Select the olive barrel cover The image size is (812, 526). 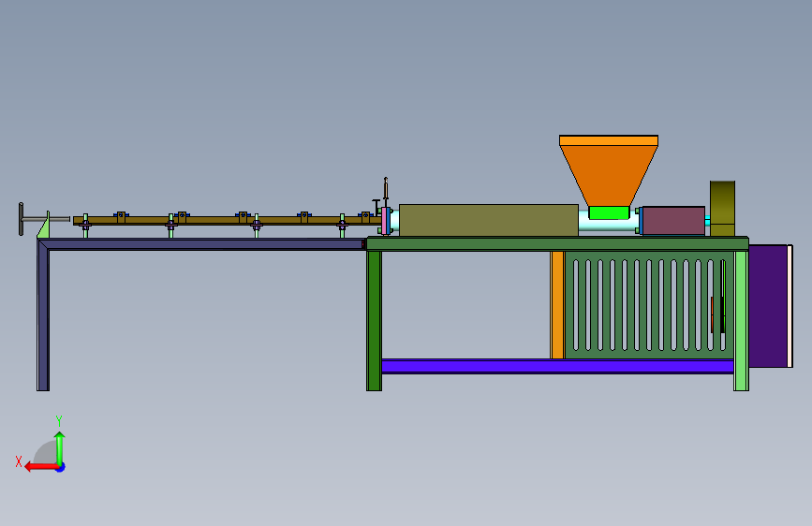pos(488,221)
